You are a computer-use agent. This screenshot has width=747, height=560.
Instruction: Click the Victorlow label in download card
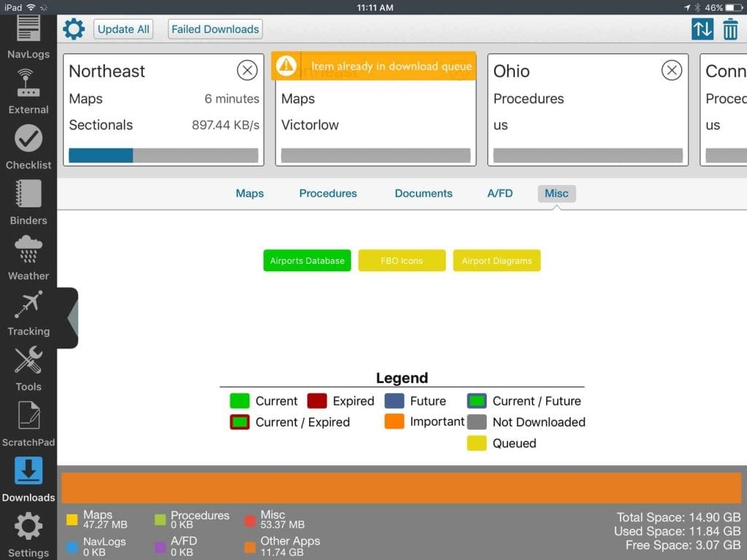tap(309, 125)
